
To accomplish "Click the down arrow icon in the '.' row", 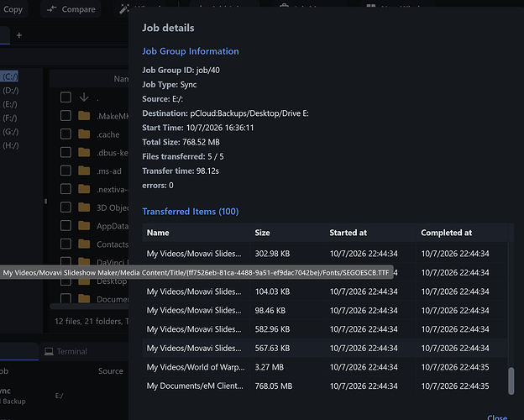I will tap(84, 97).
